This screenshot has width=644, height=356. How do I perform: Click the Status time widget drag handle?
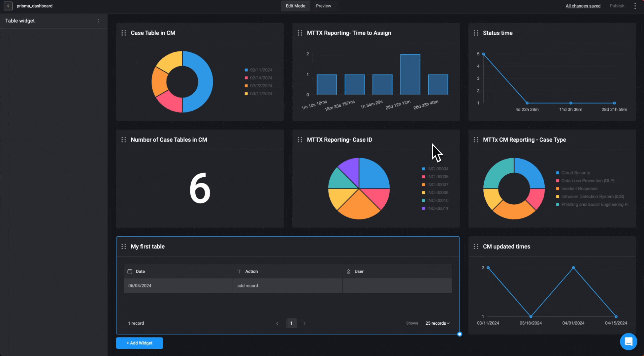(x=476, y=33)
